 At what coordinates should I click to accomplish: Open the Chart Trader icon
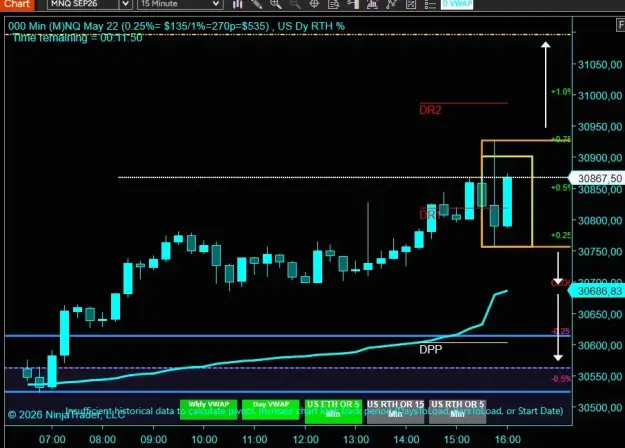(x=353, y=4)
